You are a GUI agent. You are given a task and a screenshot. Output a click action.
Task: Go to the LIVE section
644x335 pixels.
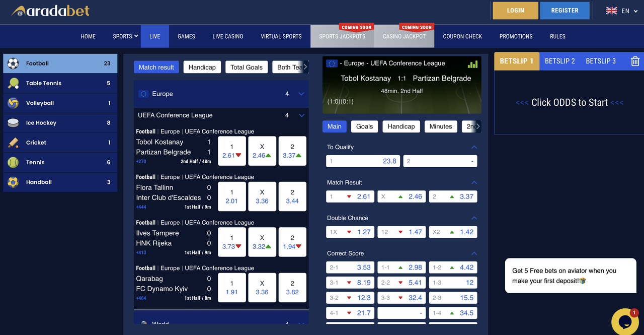(x=154, y=36)
